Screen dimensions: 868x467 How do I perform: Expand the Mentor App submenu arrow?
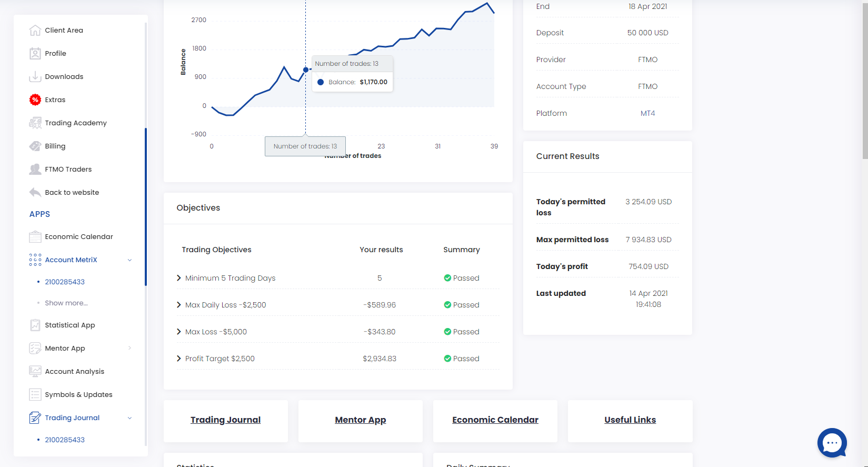pyautogui.click(x=129, y=349)
